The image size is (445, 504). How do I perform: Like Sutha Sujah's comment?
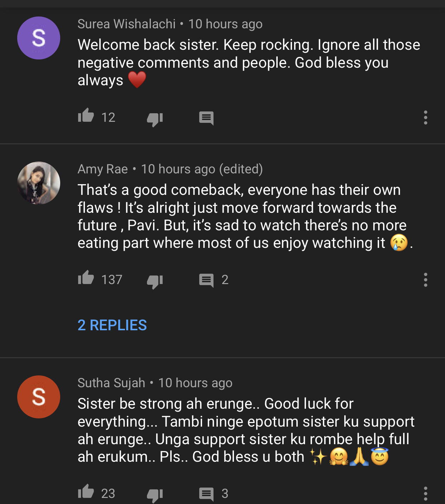[86, 492]
